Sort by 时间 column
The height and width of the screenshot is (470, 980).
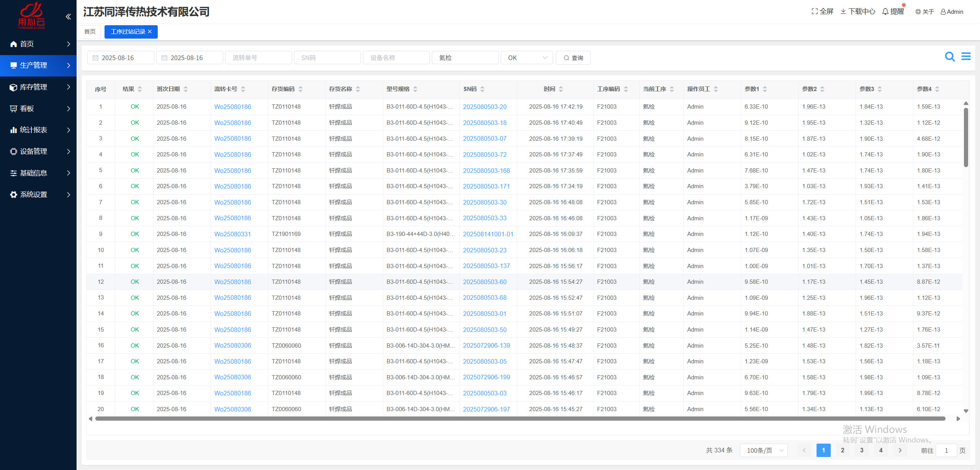pos(561,89)
